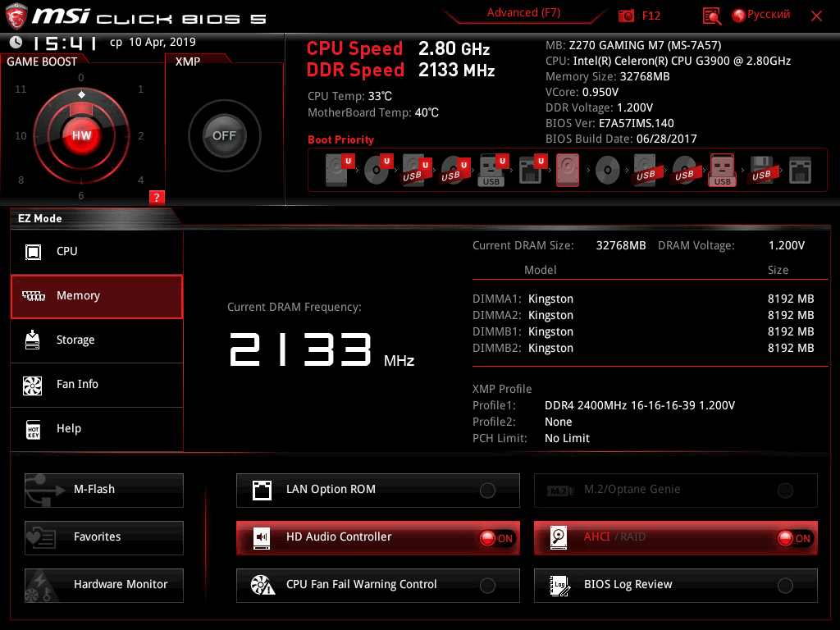The width and height of the screenshot is (840, 630).
Task: Click the clock icon beside the time
Action: (x=16, y=42)
